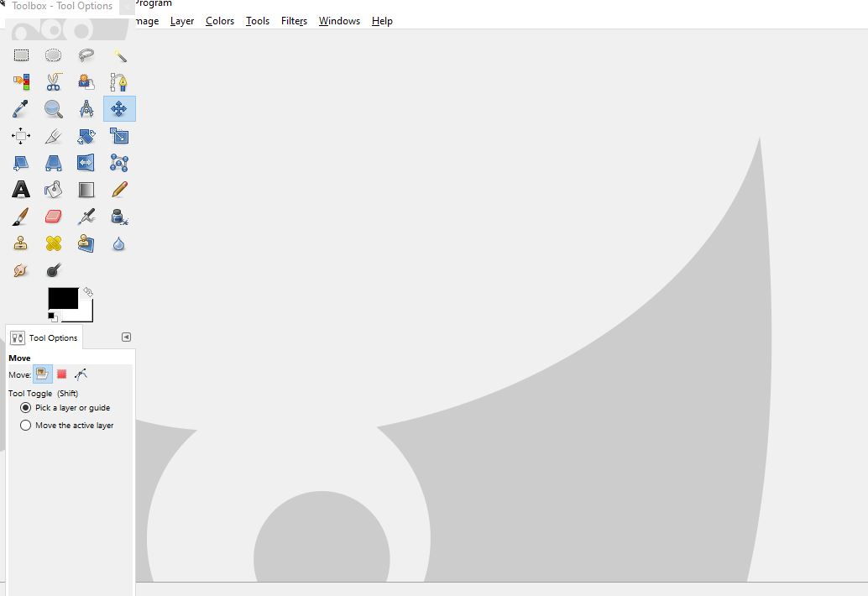Activate the Select by Color tool
The height and width of the screenshot is (596, 868).
click(x=21, y=82)
